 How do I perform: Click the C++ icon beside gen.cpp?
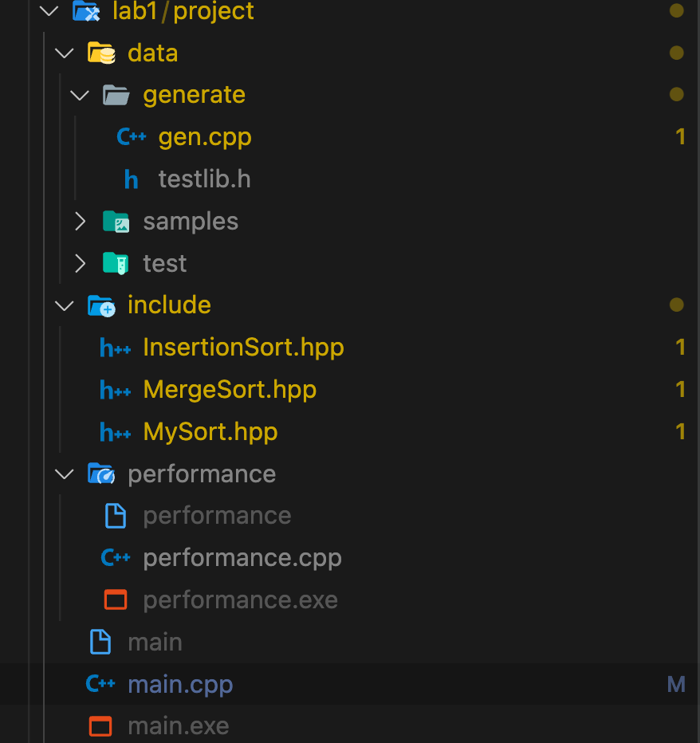pyautogui.click(x=132, y=137)
